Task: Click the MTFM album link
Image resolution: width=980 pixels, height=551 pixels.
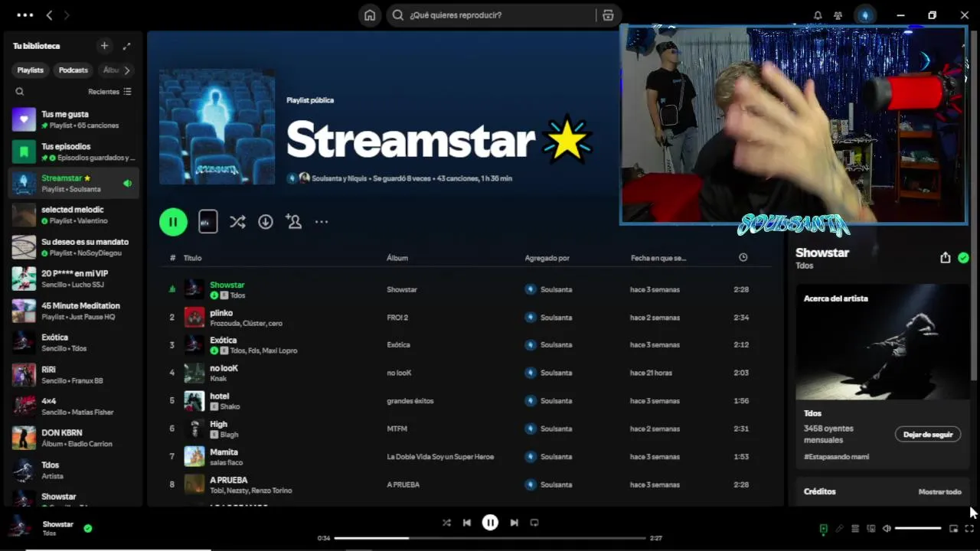Action: coord(397,429)
